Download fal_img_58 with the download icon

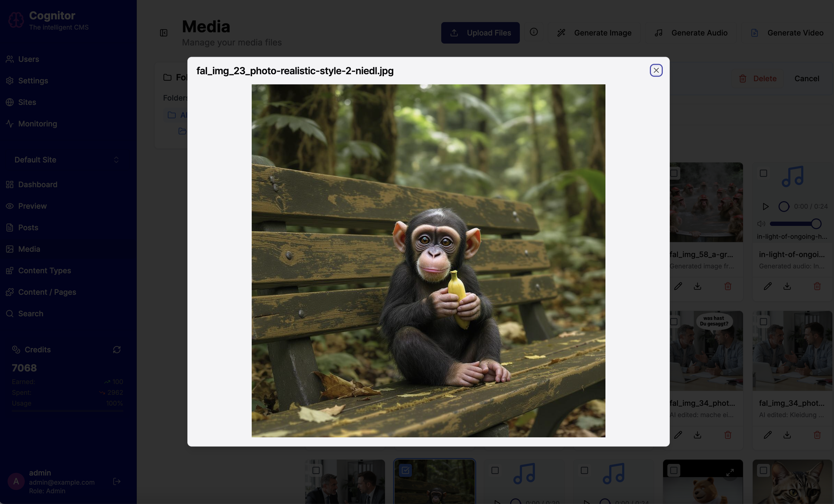pos(698,286)
